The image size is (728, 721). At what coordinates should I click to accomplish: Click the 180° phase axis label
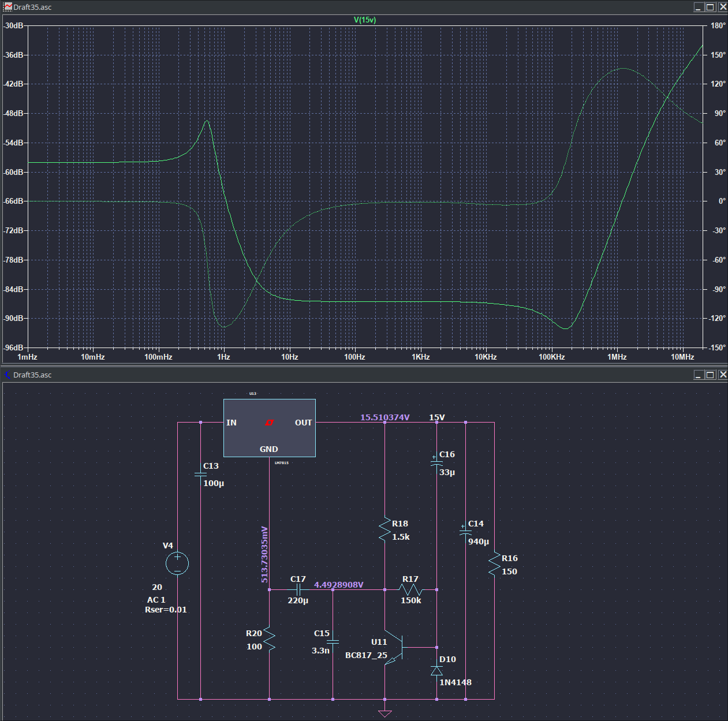[718, 25]
